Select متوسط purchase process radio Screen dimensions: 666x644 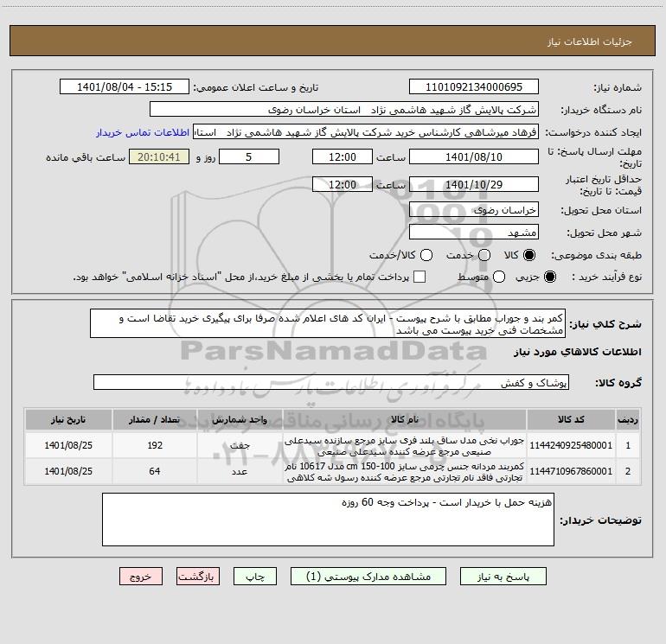483,277
